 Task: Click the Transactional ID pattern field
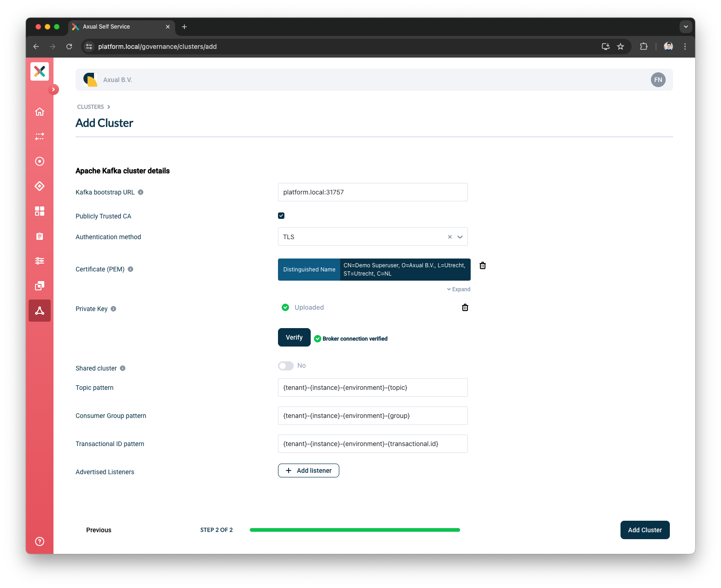[x=373, y=444]
